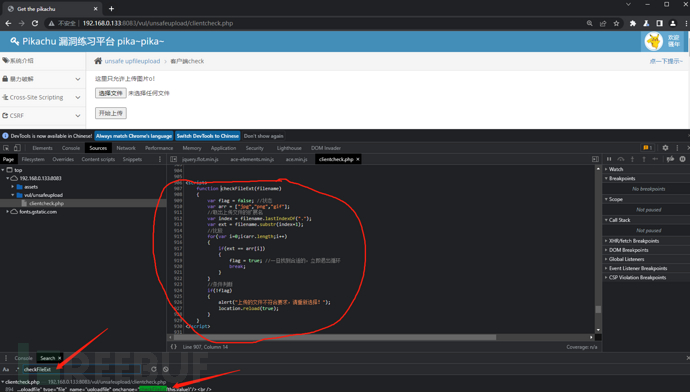Collapse the vul/unsafeupload folder

click(13, 195)
